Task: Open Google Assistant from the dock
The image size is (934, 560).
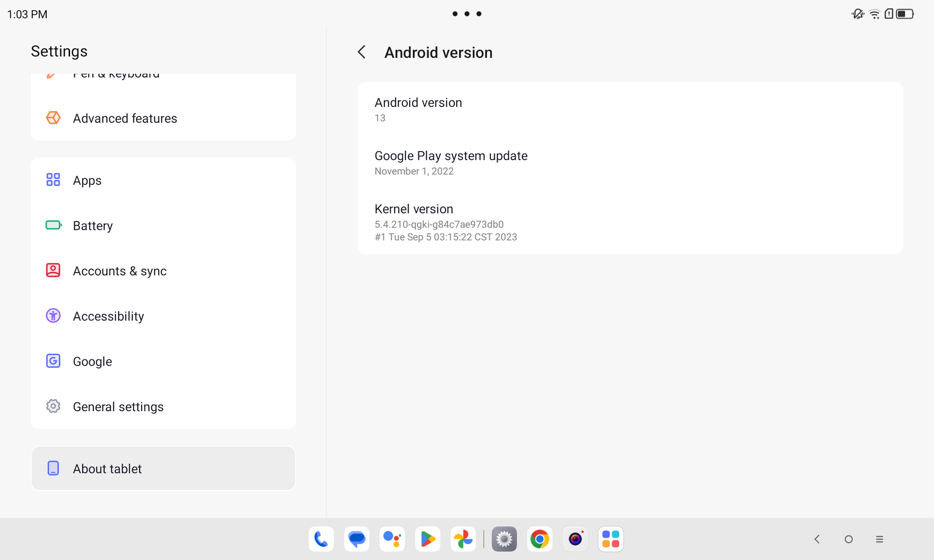Action: [x=392, y=539]
